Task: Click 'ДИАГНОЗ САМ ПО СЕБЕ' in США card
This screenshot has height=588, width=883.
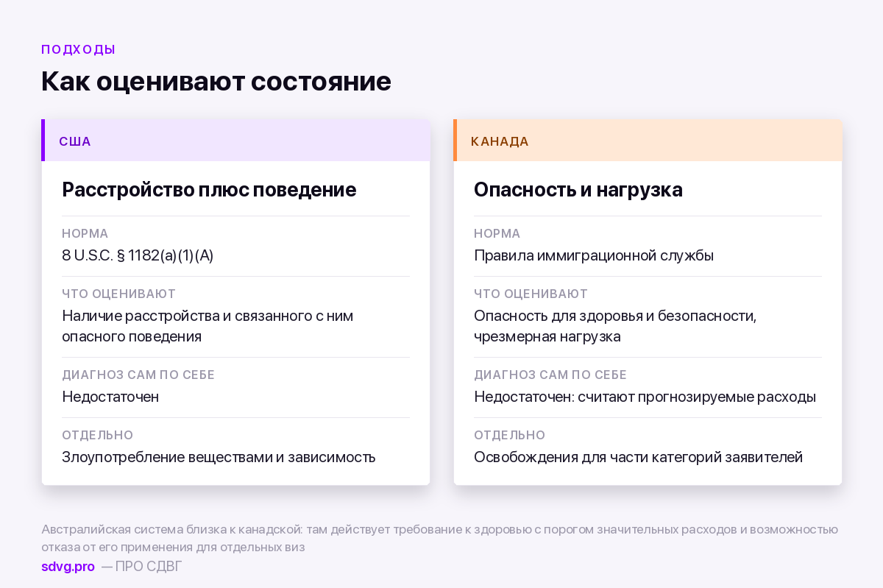Action: pyautogui.click(x=138, y=375)
